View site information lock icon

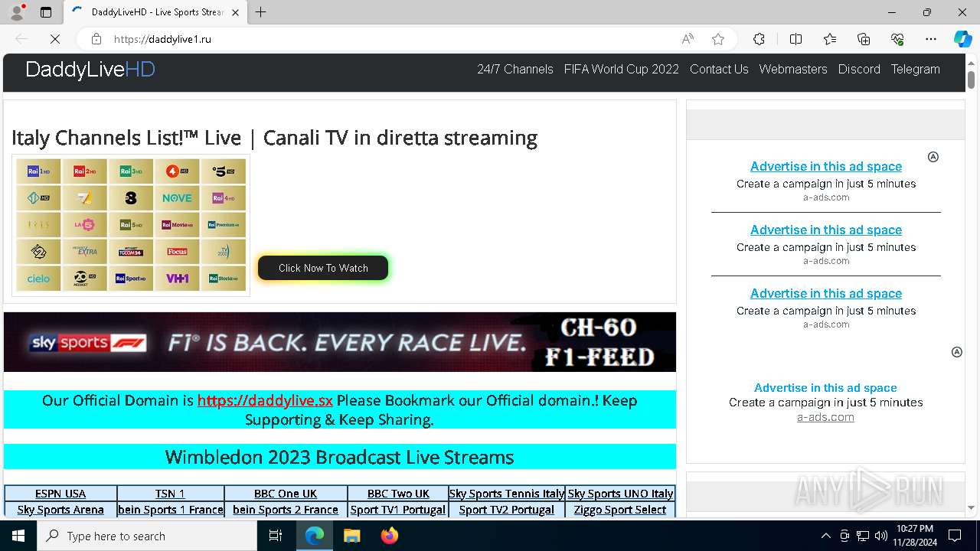[x=96, y=39]
